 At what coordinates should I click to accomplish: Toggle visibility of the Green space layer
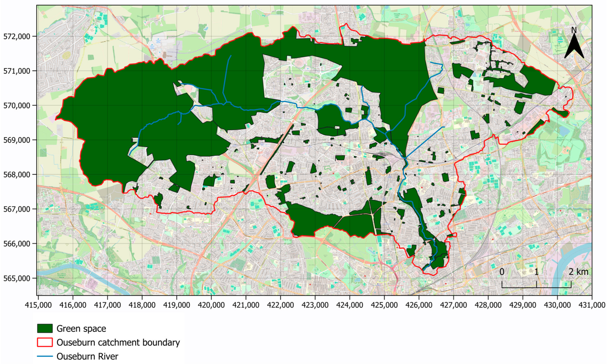pos(45,328)
